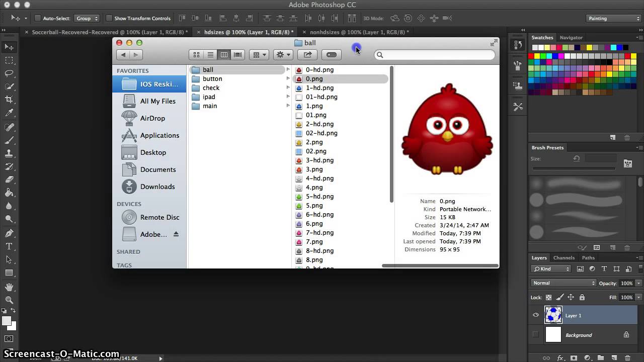This screenshot has height=362, width=644.
Task: Open the Swatches tab
Action: click(542, 37)
